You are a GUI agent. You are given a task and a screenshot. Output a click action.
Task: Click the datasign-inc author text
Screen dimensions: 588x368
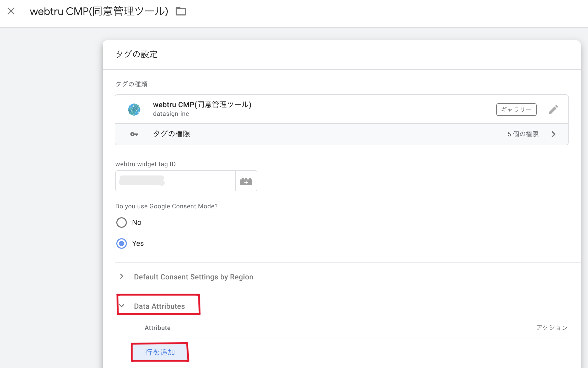click(171, 114)
